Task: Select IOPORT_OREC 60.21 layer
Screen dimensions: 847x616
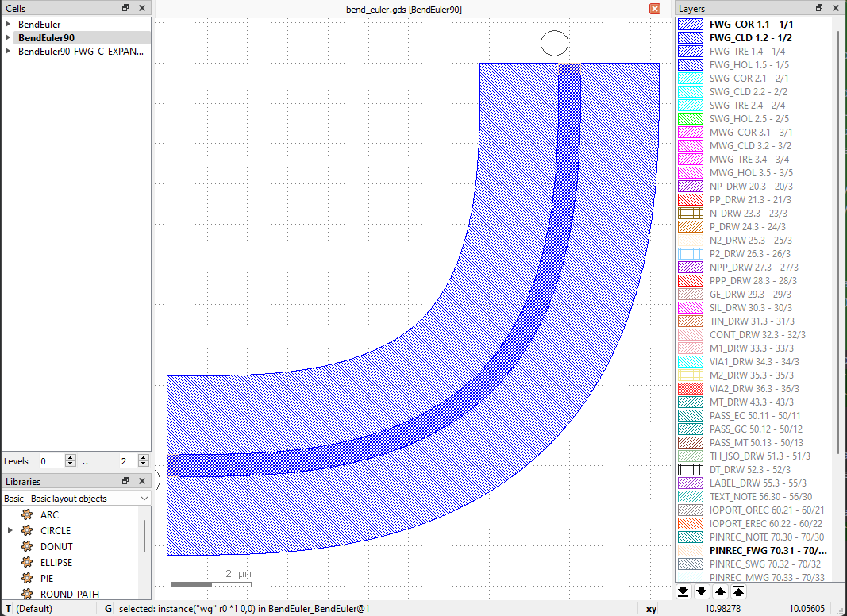Action: (x=767, y=510)
